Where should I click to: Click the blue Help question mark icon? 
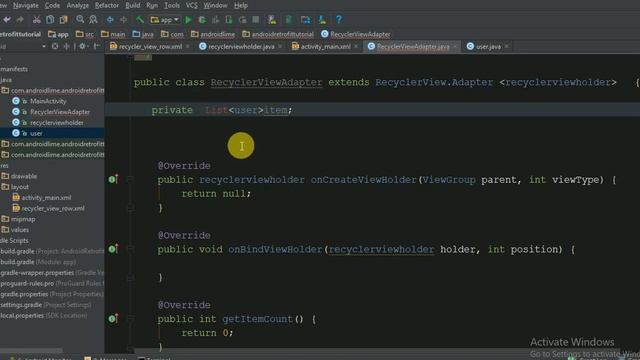[x=339, y=20]
